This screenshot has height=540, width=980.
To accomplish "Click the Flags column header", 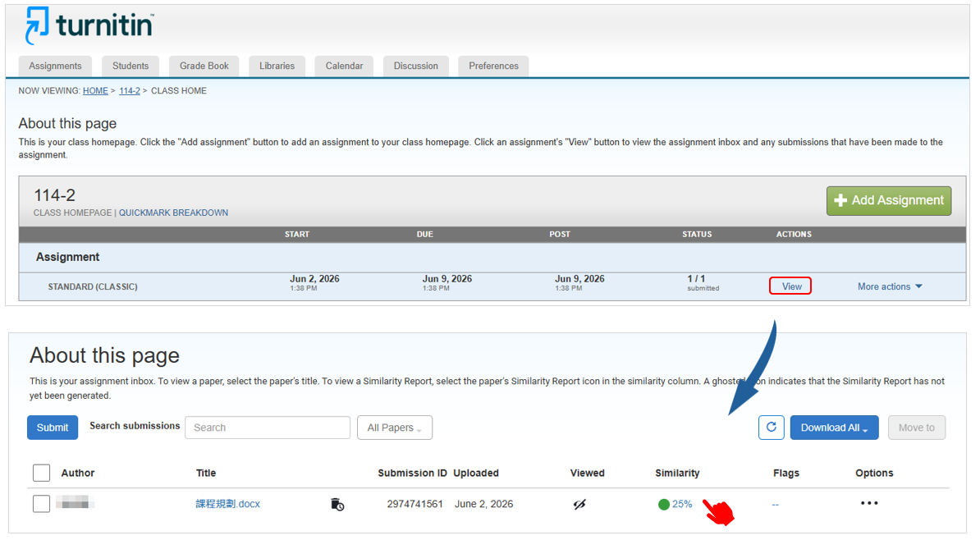I will click(x=785, y=474).
